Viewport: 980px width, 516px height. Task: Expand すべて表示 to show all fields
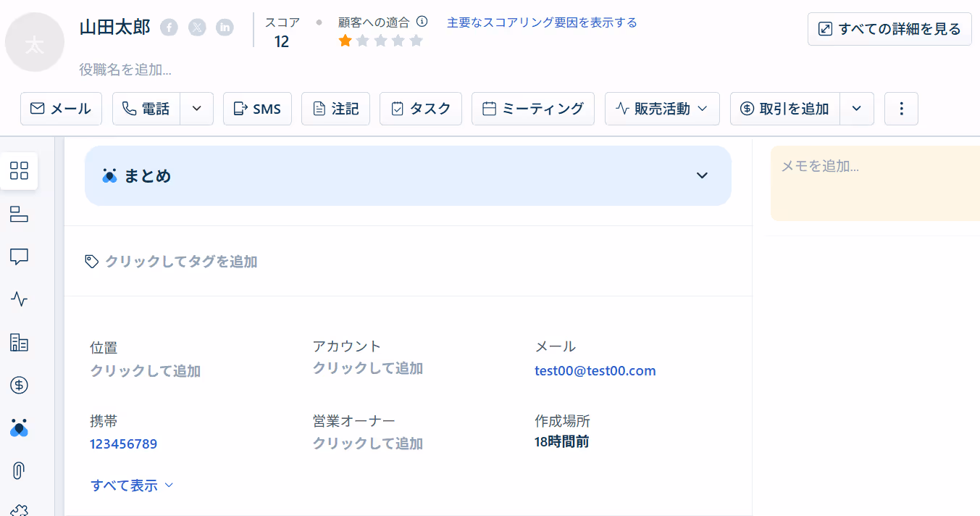(132, 486)
